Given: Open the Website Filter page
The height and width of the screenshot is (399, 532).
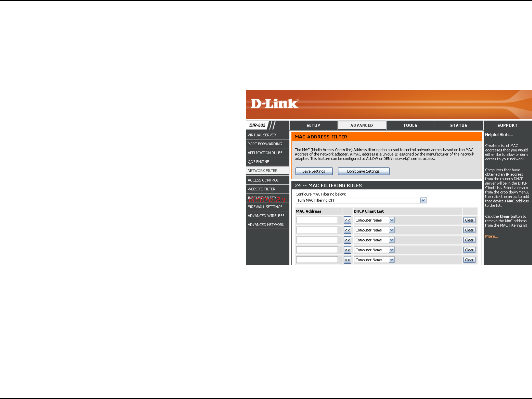Looking at the screenshot, I should coord(267,189).
